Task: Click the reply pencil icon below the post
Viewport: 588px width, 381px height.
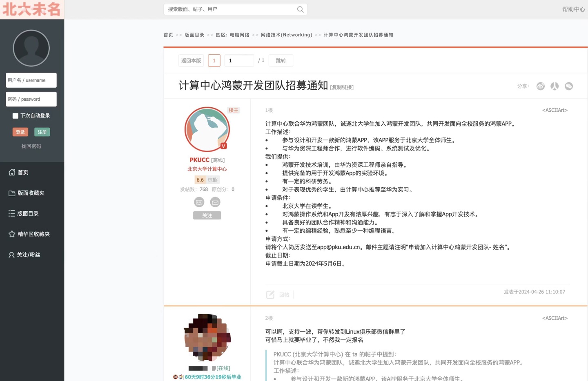Action: (x=270, y=295)
